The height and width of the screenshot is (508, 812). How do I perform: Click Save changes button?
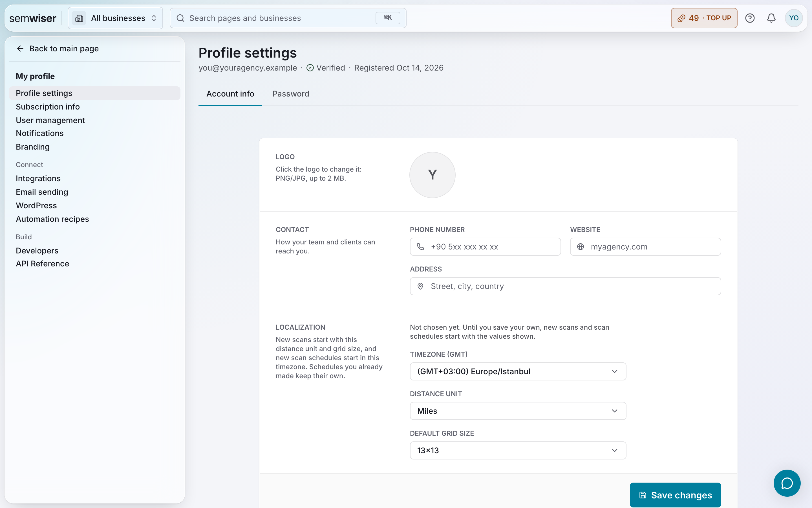(x=675, y=495)
